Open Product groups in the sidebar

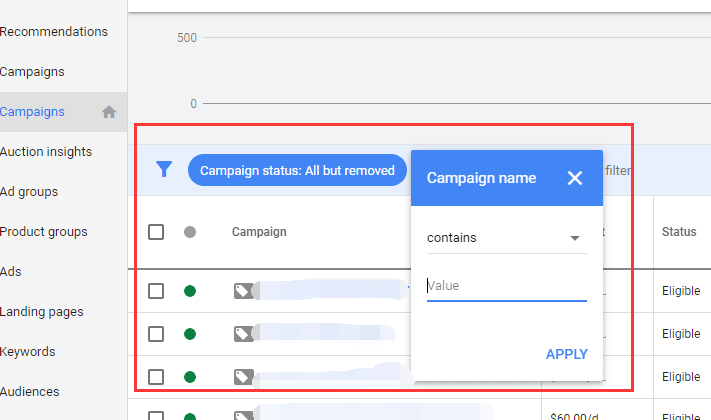click(x=44, y=232)
